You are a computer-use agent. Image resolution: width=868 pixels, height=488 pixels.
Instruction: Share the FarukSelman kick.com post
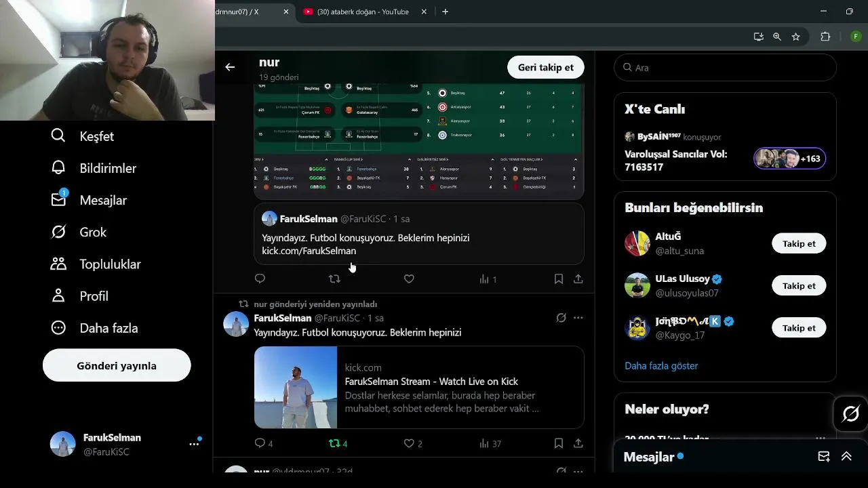pyautogui.click(x=578, y=443)
